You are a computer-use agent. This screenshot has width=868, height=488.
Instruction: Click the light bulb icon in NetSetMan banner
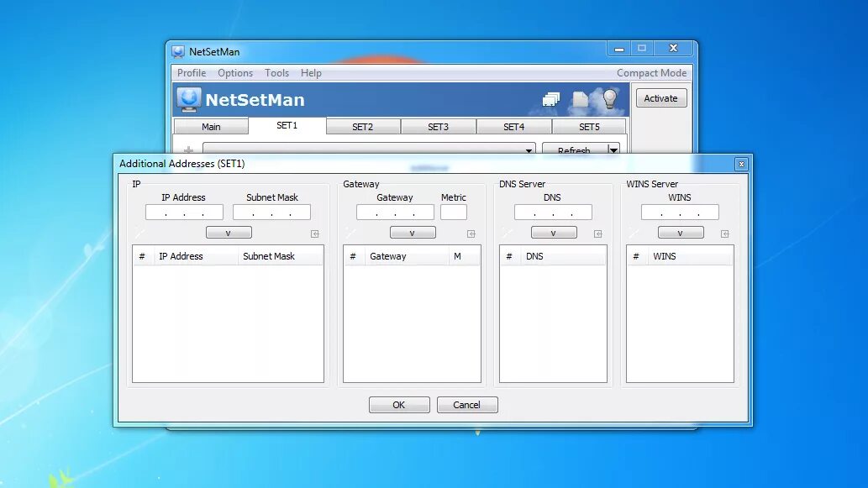609,98
